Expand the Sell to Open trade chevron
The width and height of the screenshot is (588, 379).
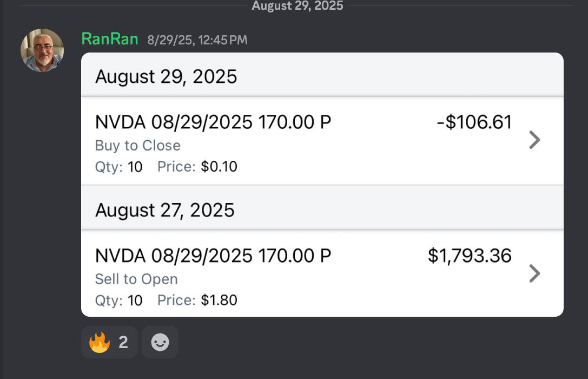coord(534,273)
